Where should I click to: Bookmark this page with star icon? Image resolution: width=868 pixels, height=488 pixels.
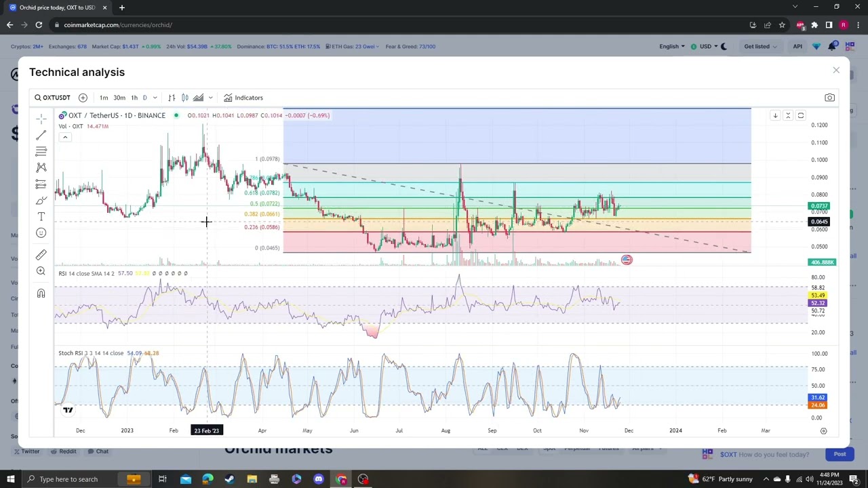point(782,25)
